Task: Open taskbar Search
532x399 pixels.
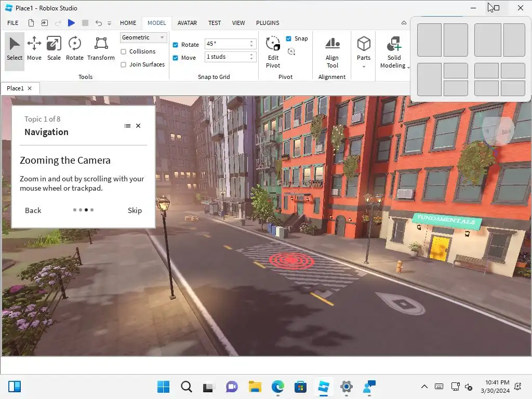Action: tap(187, 387)
